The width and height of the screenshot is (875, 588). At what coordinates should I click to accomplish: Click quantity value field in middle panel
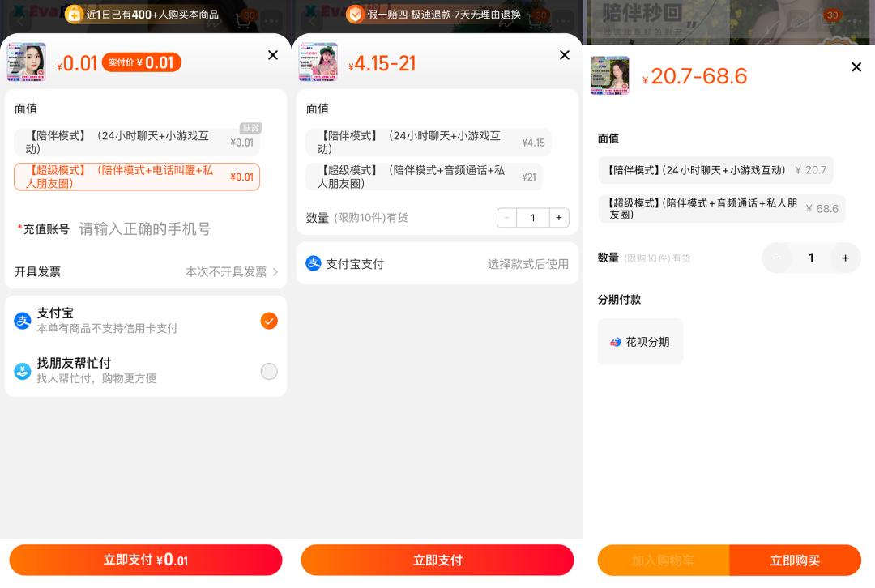[533, 218]
